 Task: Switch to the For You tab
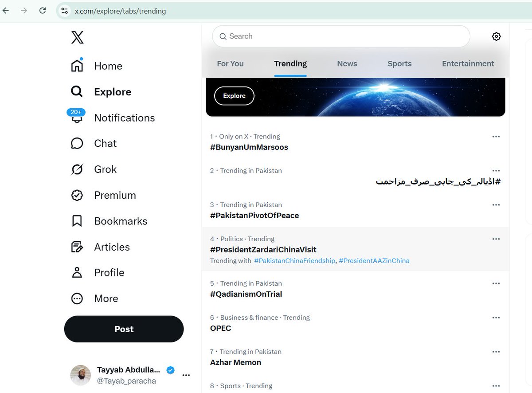coord(230,64)
